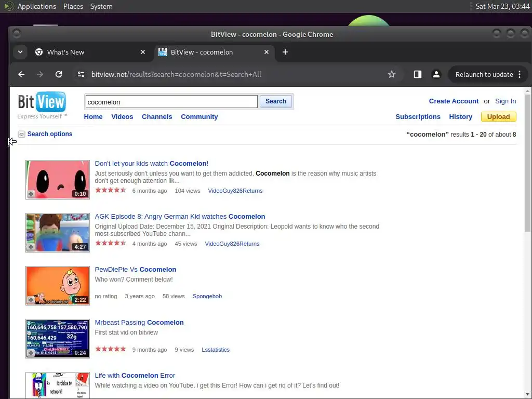Click the BitView logo
The height and width of the screenshot is (399, 532).
(42, 105)
